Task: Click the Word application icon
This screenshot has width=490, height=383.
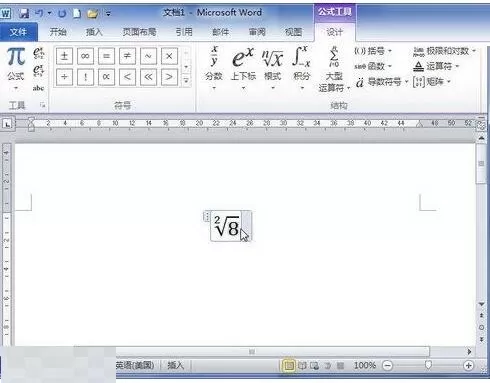Action: click(x=6, y=14)
